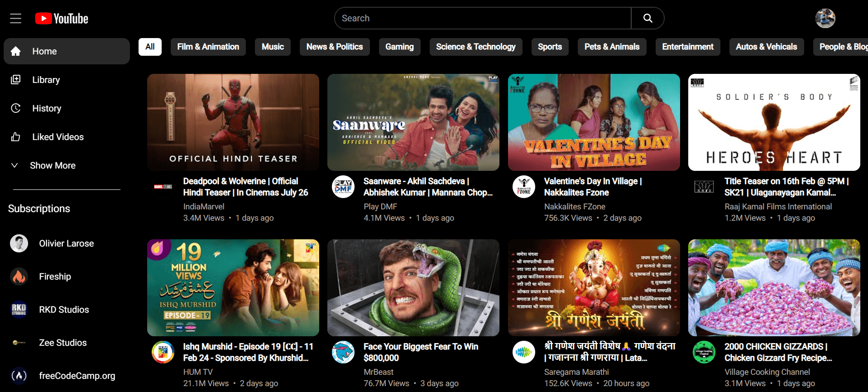The width and height of the screenshot is (868, 392).
Task: Go to Home in sidebar
Action: (67, 51)
